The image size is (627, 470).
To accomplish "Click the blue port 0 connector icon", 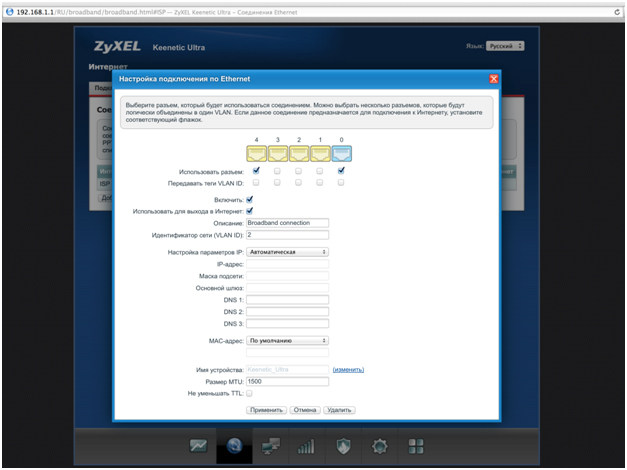I will pyautogui.click(x=341, y=153).
